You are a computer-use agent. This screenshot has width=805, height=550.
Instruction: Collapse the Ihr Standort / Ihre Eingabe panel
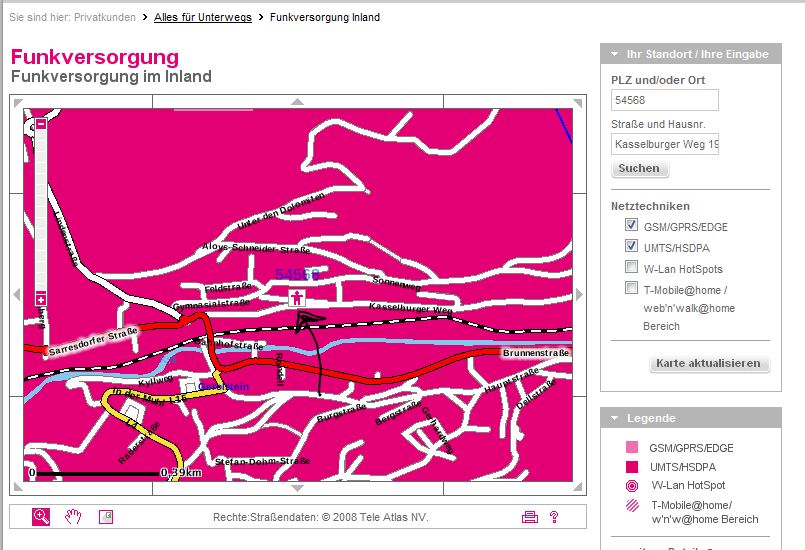pos(615,54)
